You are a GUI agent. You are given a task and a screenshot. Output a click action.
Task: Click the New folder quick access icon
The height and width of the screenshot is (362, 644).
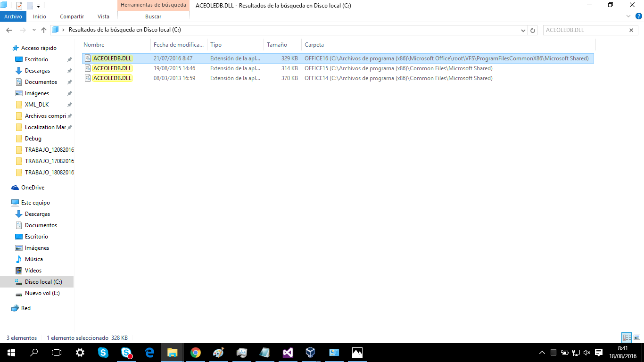tap(30, 6)
